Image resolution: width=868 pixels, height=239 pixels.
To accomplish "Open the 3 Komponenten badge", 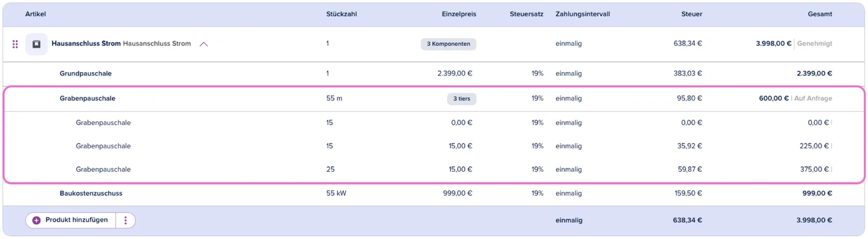I will [x=448, y=44].
